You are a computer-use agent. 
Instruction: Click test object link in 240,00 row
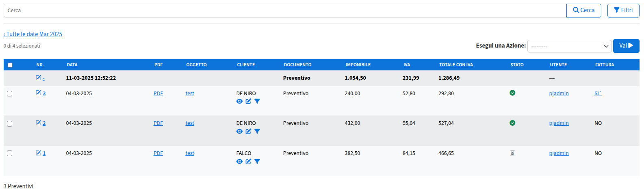click(190, 93)
